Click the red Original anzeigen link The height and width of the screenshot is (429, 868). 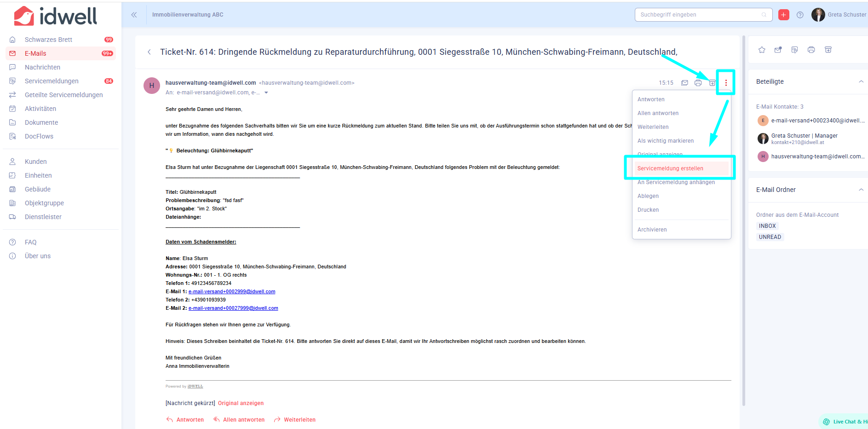pyautogui.click(x=241, y=403)
